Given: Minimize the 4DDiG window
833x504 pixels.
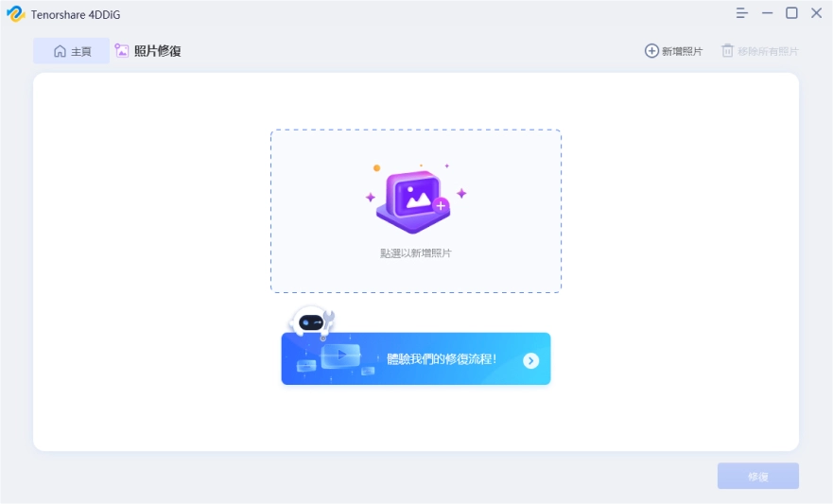Looking at the screenshot, I should coord(767,13).
